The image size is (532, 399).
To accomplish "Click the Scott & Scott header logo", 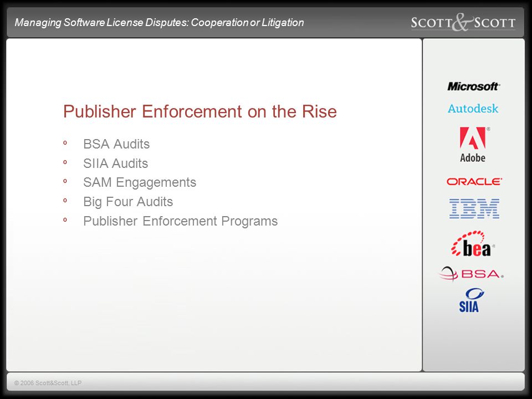I will [x=463, y=22].
